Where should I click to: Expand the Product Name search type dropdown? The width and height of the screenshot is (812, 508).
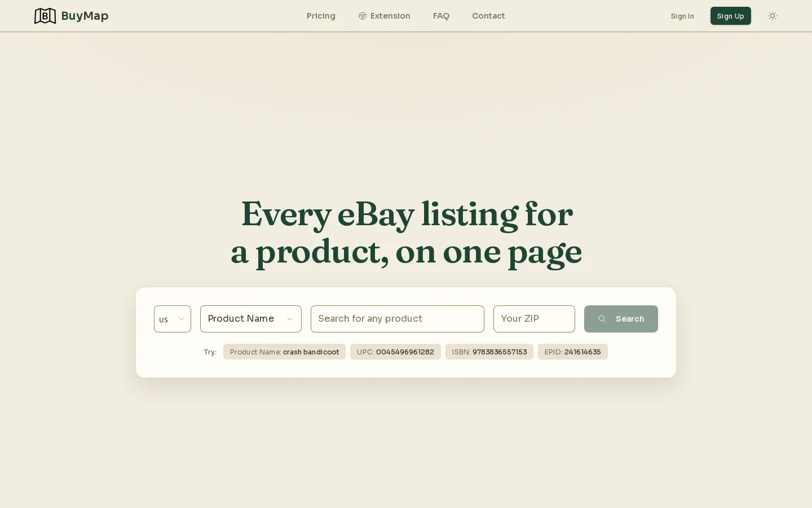[251, 319]
